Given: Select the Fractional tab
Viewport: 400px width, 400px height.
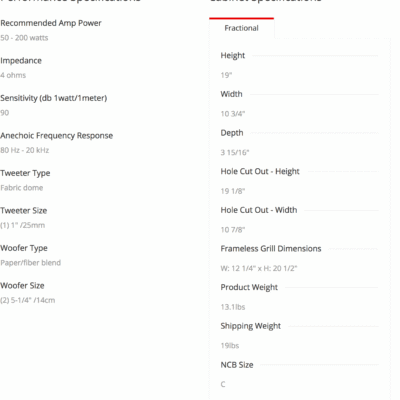Looking at the screenshot, I should coord(242,28).
